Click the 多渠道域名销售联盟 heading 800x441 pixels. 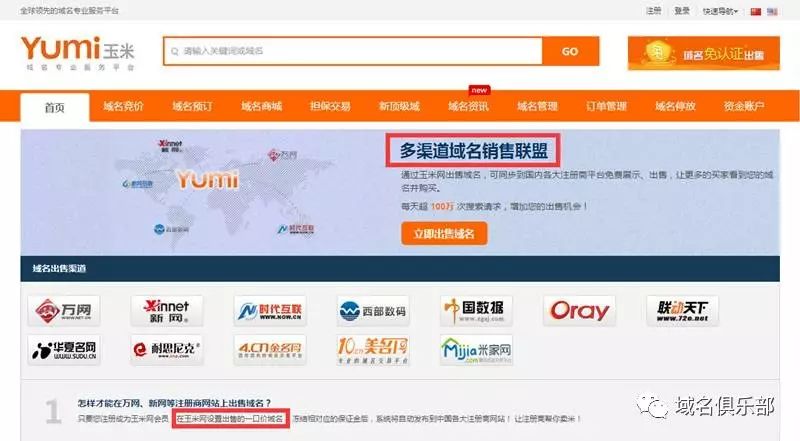pyautogui.click(x=473, y=151)
